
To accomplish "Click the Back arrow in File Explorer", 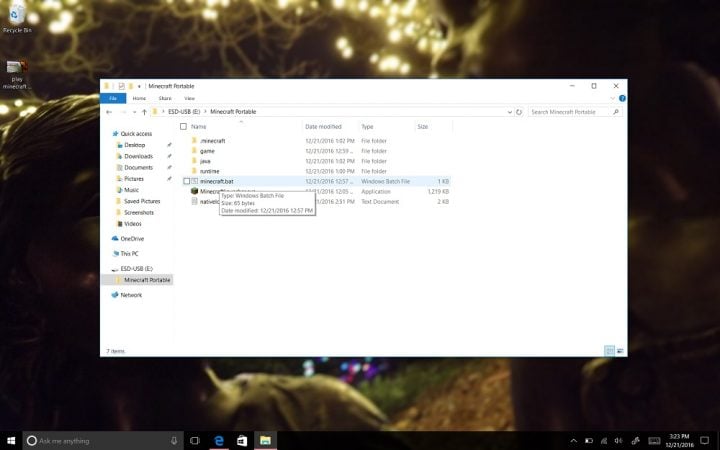I will tap(109, 112).
